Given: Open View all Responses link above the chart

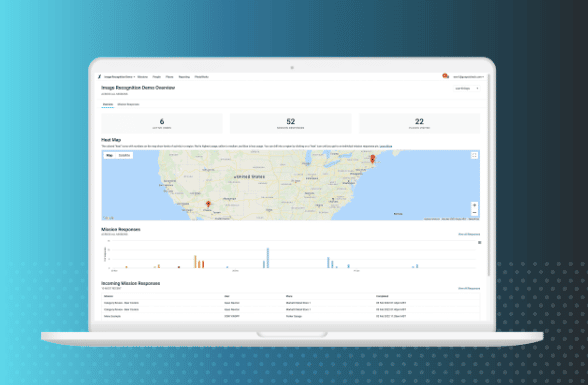Looking at the screenshot, I should pyautogui.click(x=469, y=234).
